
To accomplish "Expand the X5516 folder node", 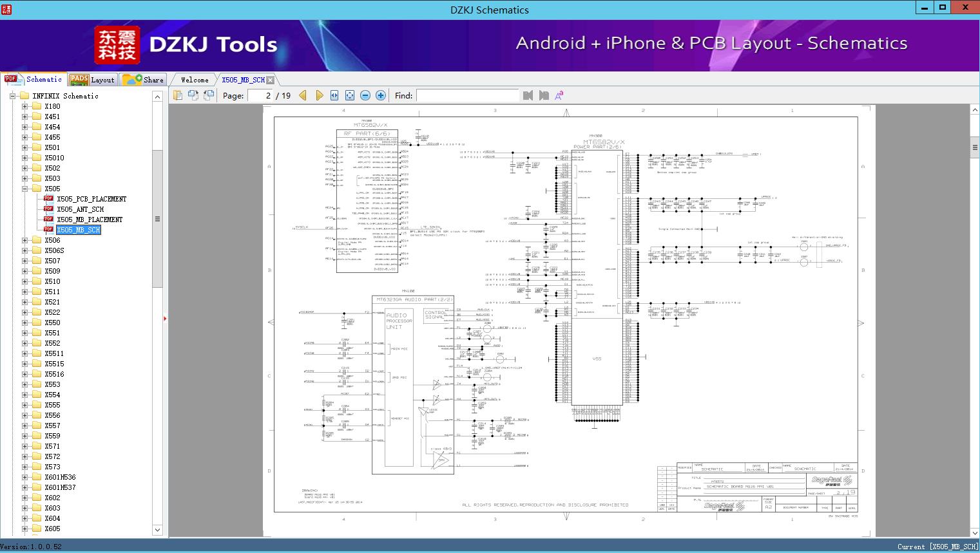I will (x=24, y=374).
